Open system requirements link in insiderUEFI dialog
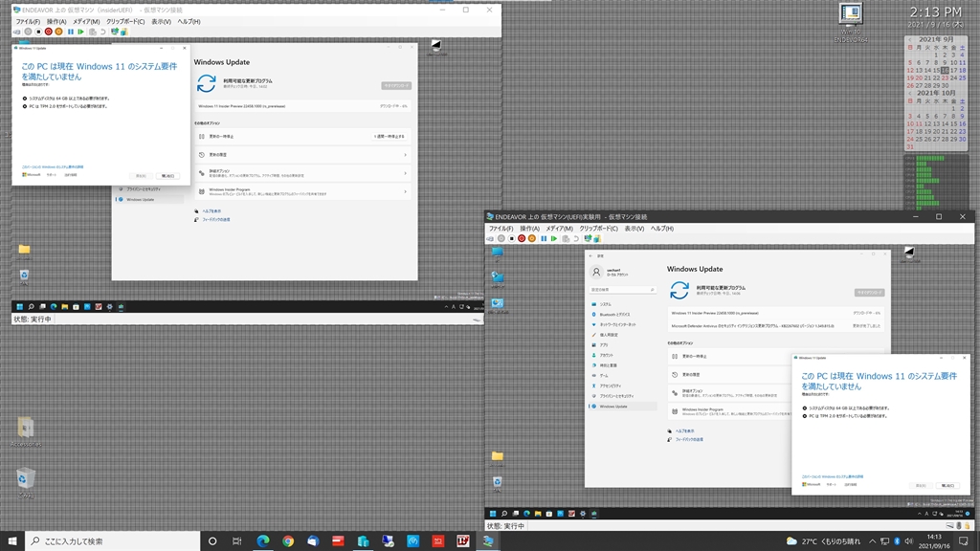 (53, 166)
